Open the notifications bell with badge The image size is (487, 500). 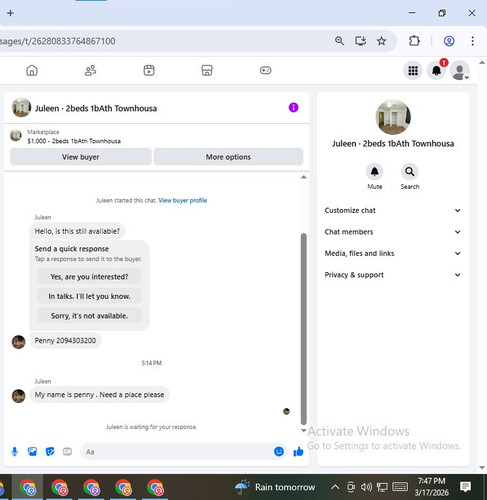[x=437, y=70]
